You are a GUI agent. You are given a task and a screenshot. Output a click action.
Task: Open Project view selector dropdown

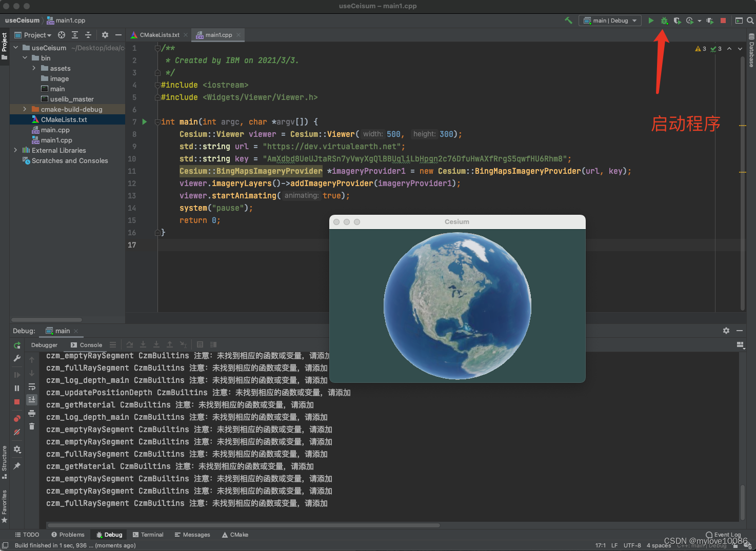pos(33,35)
